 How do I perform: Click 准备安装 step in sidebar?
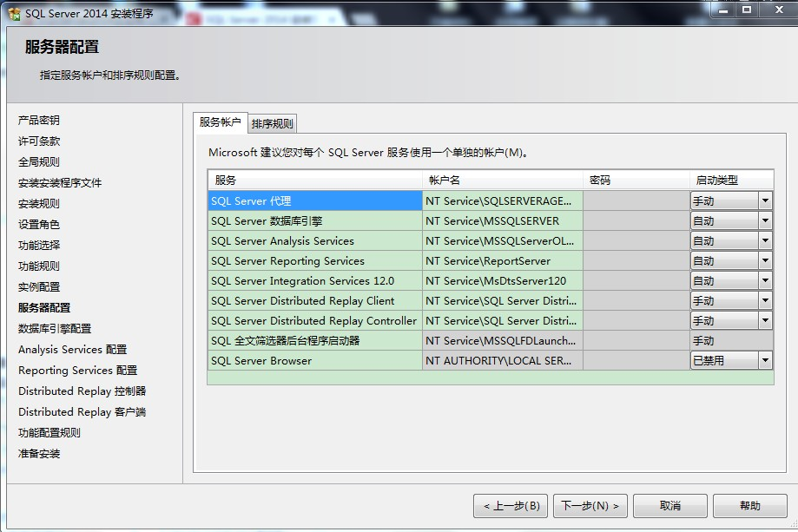(x=39, y=454)
